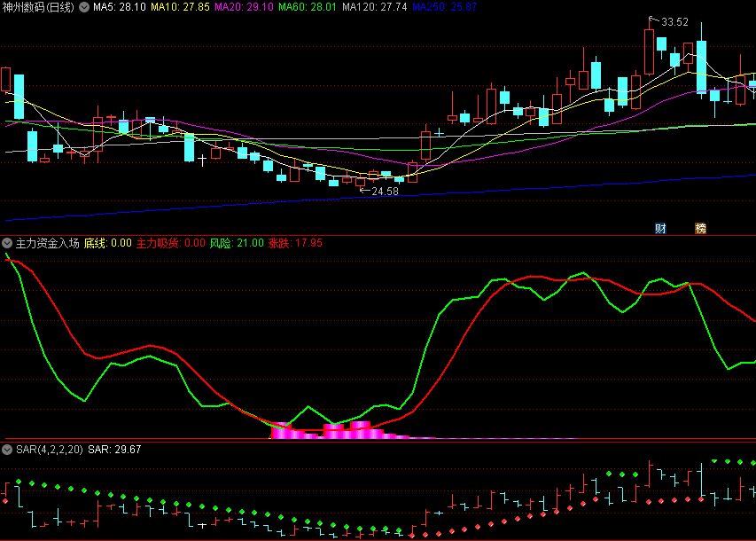
Task: Click the 主力吸货: 0.00 value
Action: [x=171, y=243]
